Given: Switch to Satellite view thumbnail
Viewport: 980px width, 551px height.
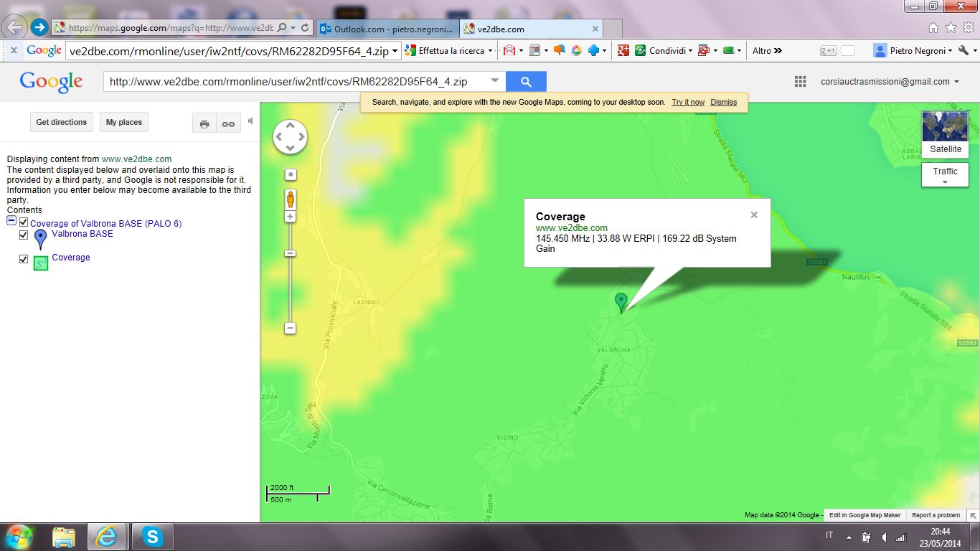Looking at the screenshot, I should point(946,133).
